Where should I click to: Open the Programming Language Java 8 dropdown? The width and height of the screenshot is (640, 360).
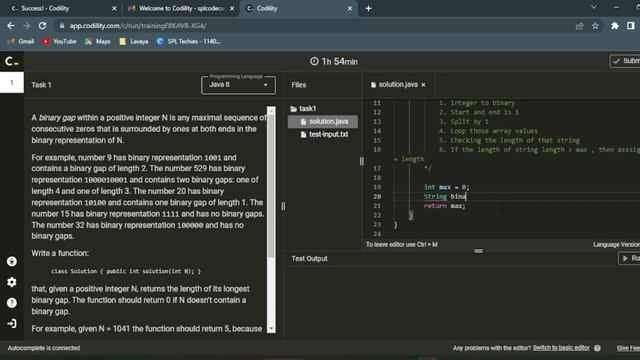pyautogui.click(x=238, y=85)
